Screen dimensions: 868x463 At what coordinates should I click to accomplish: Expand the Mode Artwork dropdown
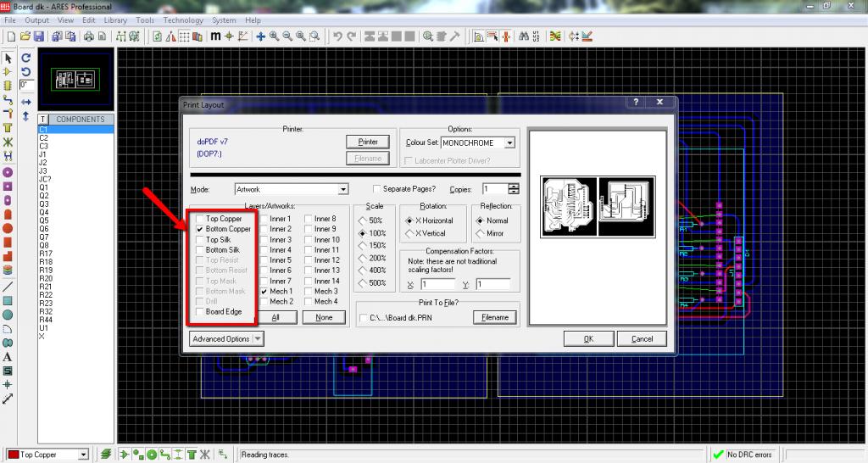(343, 189)
